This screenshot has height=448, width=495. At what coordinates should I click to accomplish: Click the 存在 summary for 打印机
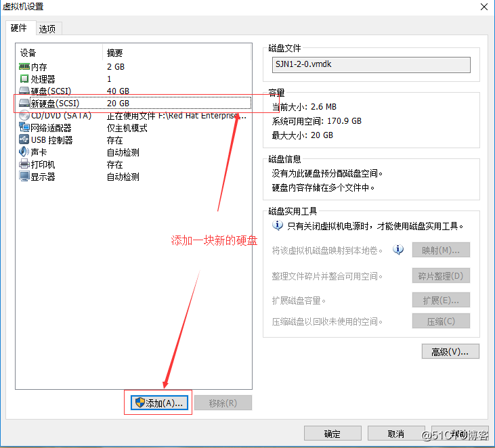click(x=114, y=164)
